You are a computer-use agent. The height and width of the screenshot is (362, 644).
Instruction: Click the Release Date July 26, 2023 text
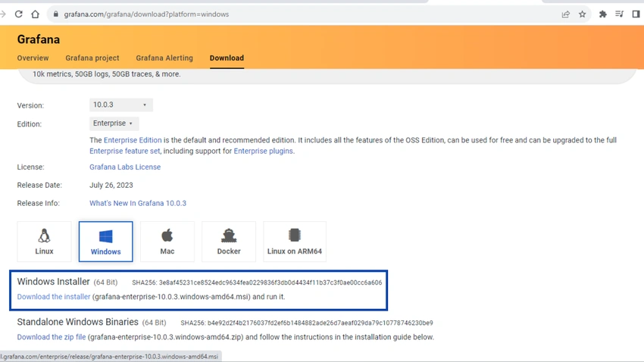pyautogui.click(x=111, y=185)
